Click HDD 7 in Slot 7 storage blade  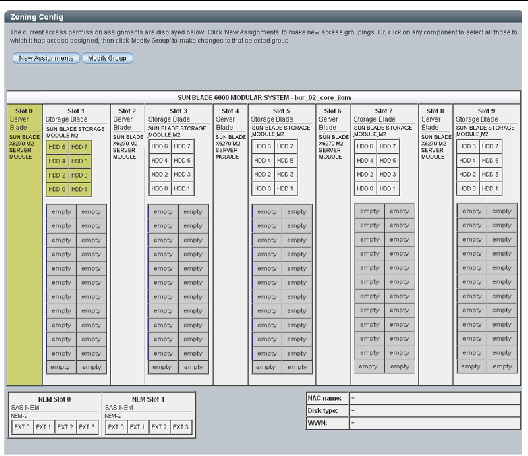pyautogui.click(x=388, y=146)
